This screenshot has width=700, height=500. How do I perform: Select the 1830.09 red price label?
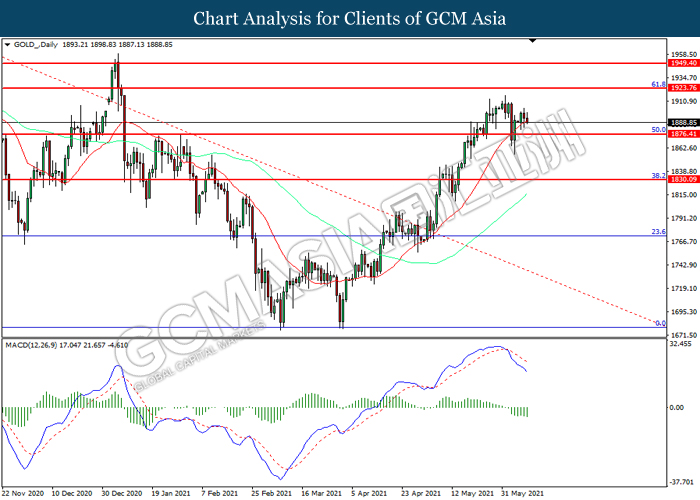coord(683,179)
